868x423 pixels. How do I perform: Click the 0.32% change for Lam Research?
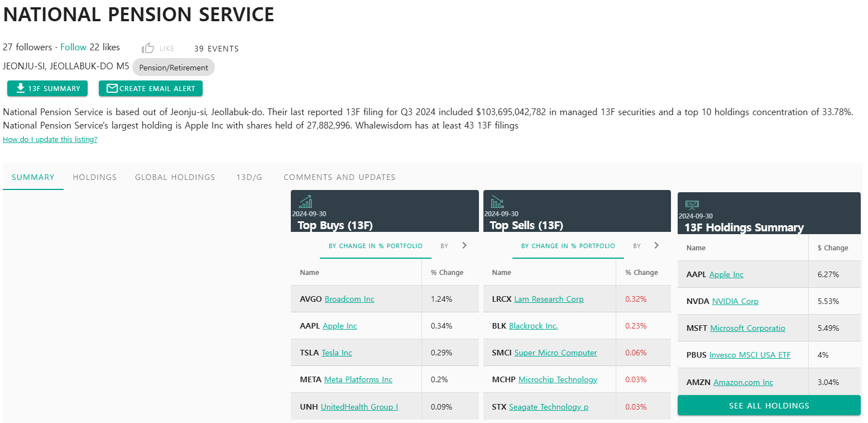(x=636, y=299)
